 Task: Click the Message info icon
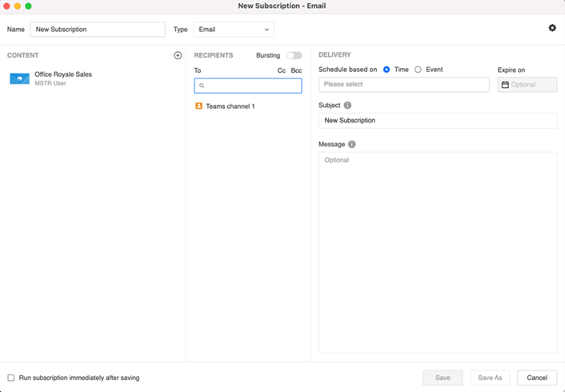tap(352, 145)
